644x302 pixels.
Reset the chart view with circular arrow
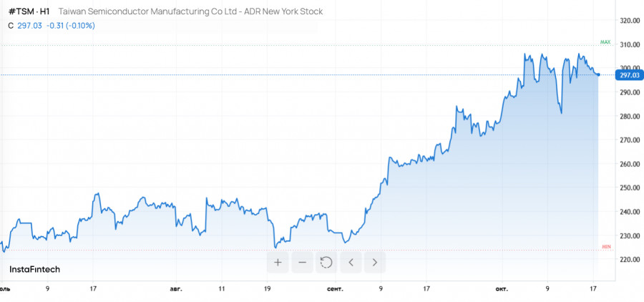tap(326, 262)
